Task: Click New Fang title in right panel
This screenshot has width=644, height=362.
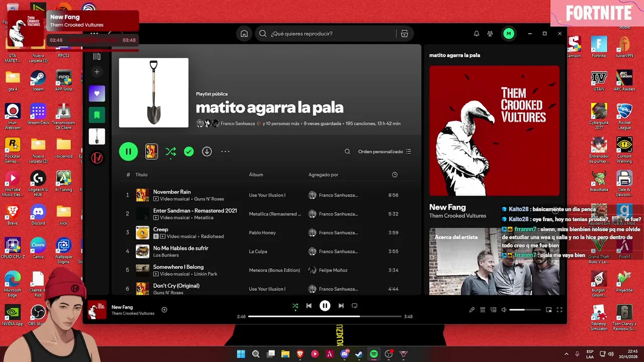Action: point(447,207)
